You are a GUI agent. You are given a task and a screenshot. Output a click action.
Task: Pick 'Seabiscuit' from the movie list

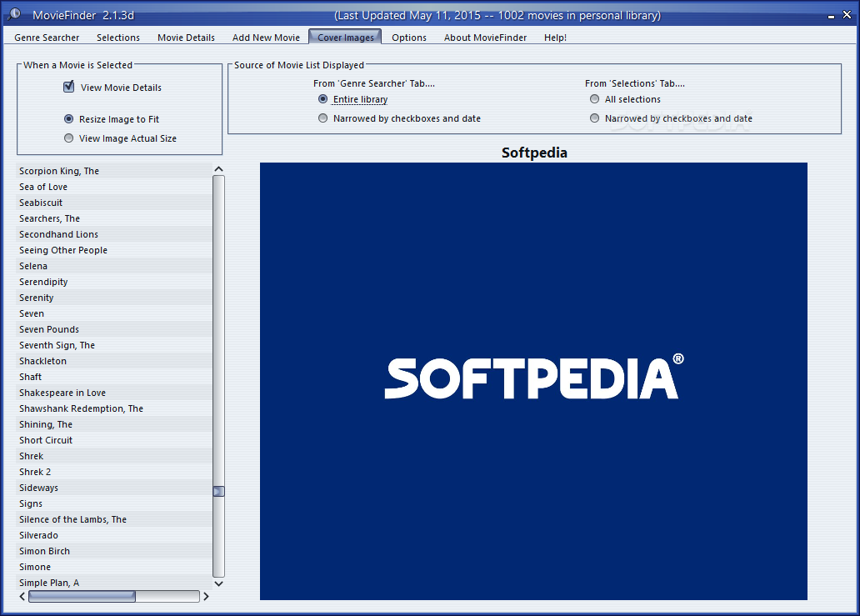coord(114,203)
